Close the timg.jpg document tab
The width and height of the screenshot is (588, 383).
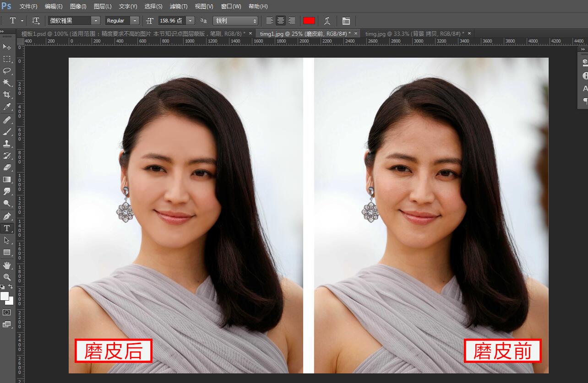point(469,33)
